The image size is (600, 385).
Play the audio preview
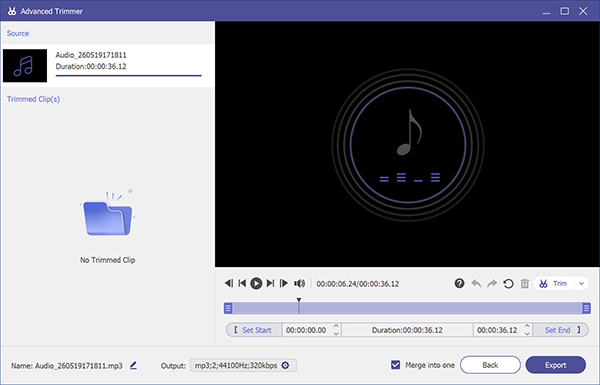coord(256,284)
